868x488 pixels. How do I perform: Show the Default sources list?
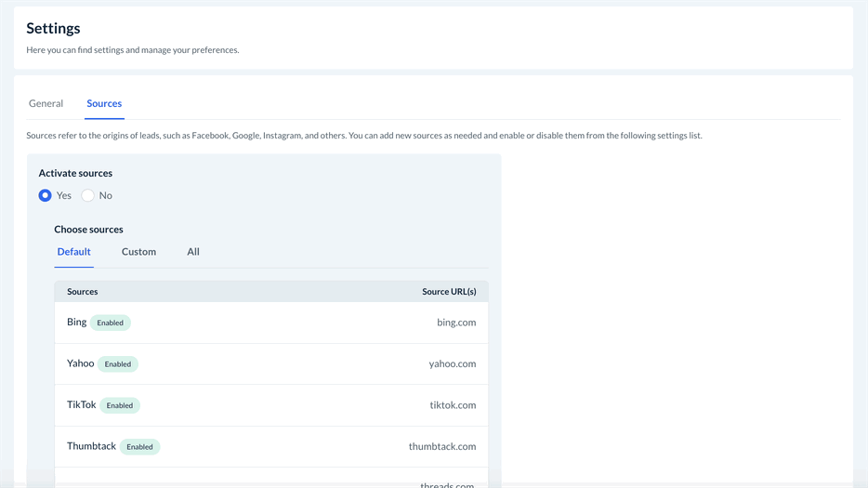pyautogui.click(x=73, y=252)
